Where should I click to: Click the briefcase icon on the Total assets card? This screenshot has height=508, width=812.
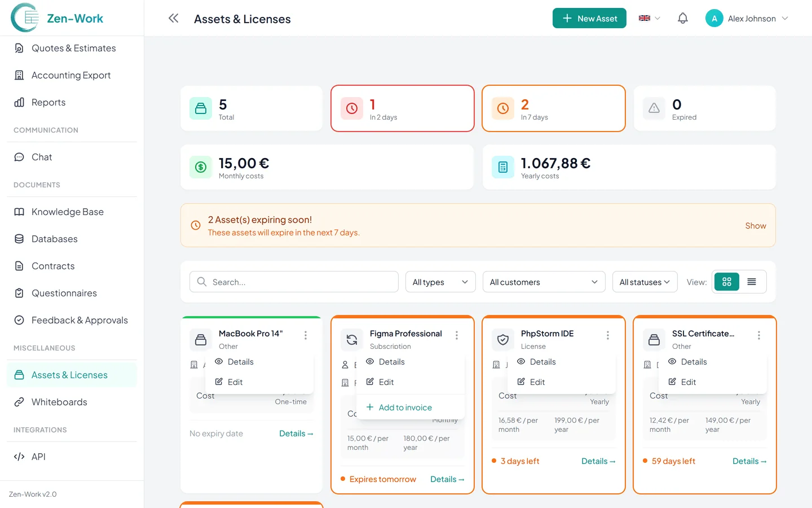tap(201, 108)
